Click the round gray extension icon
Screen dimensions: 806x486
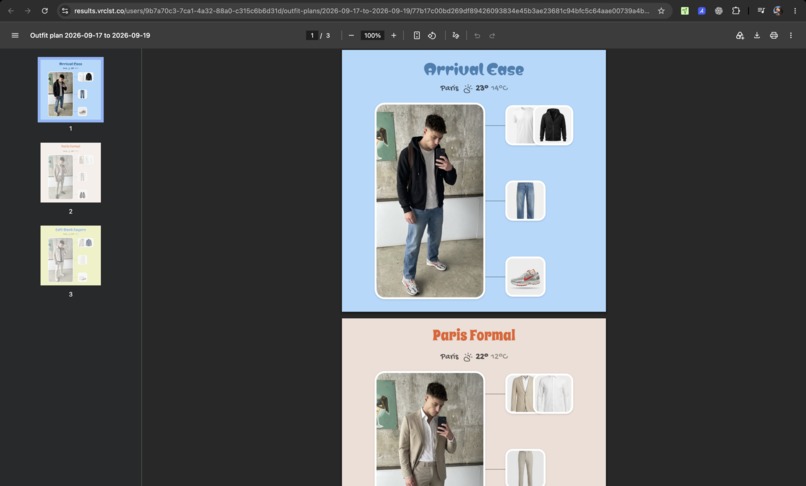(719, 11)
